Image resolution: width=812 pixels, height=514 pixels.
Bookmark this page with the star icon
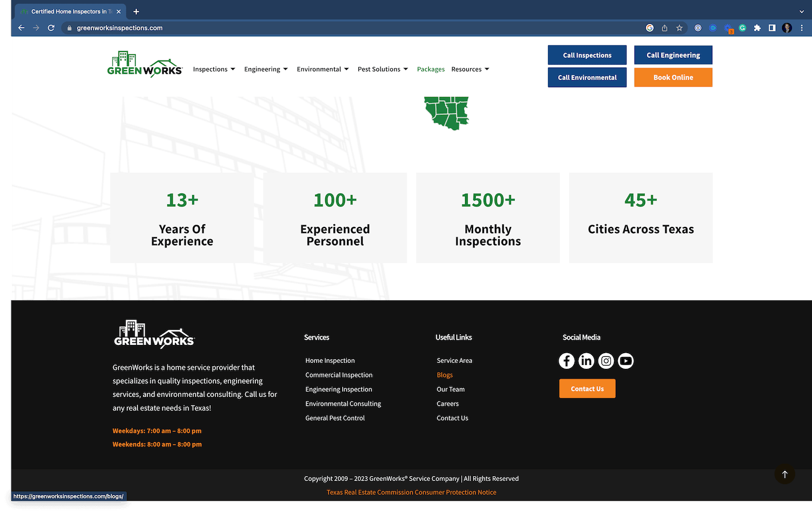[x=679, y=28]
